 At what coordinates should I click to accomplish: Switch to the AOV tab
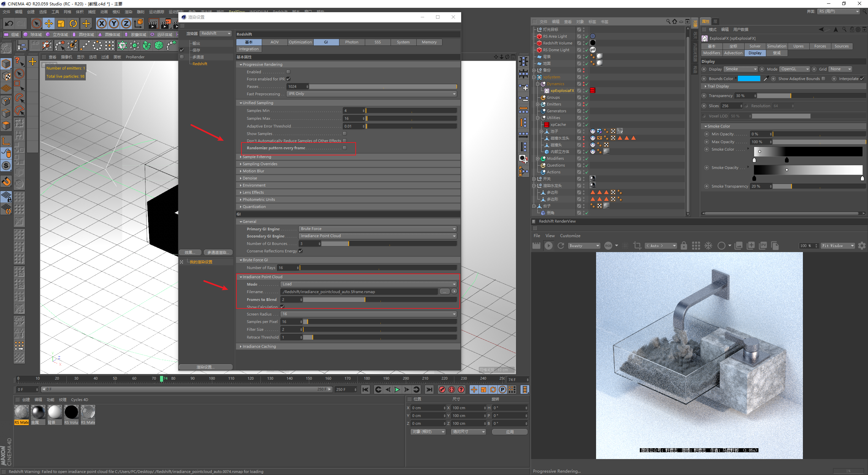(x=275, y=42)
